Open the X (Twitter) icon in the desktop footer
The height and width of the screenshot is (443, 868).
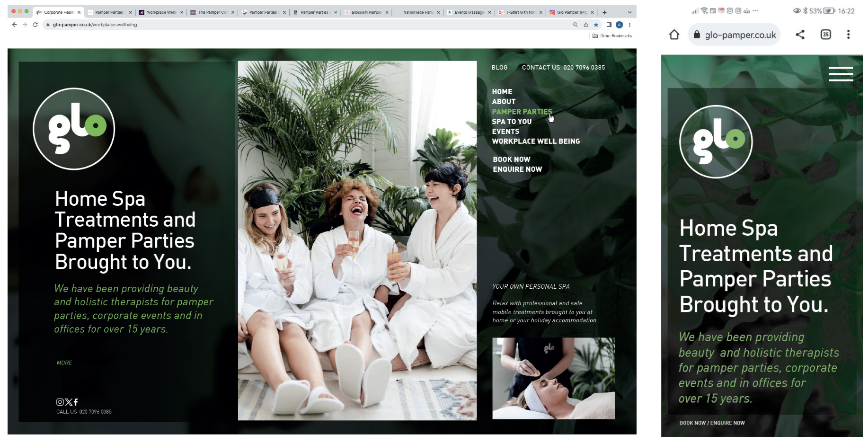[x=69, y=402]
